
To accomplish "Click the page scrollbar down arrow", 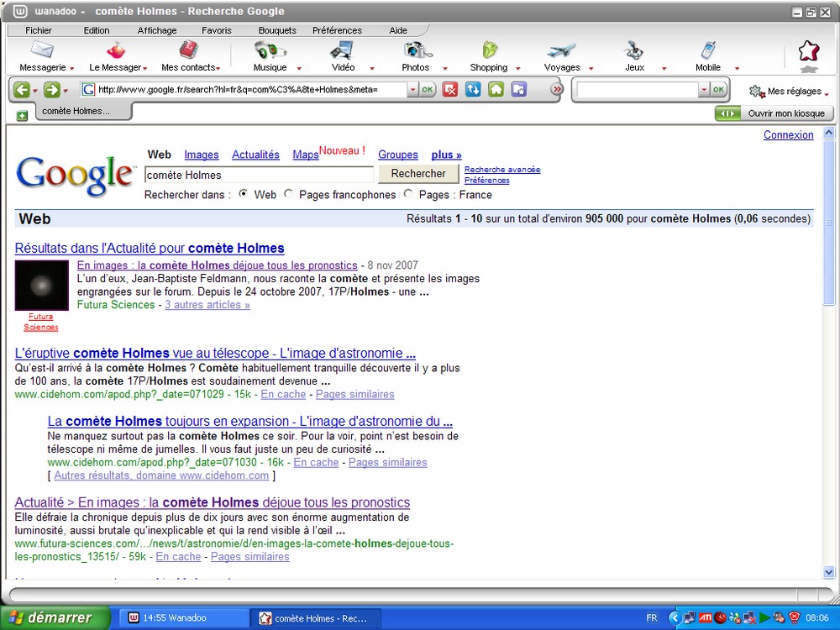I will (829, 572).
